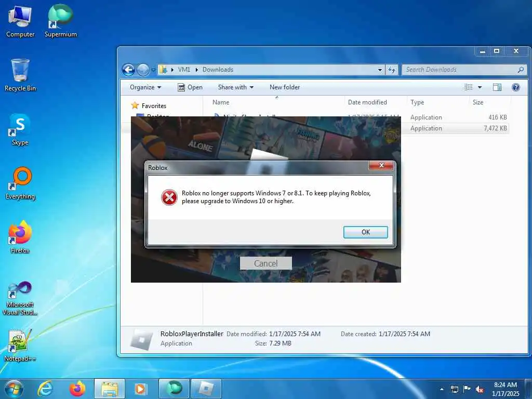Open the Action Center flag icon
This screenshot has height=399, width=532.
tap(467, 389)
